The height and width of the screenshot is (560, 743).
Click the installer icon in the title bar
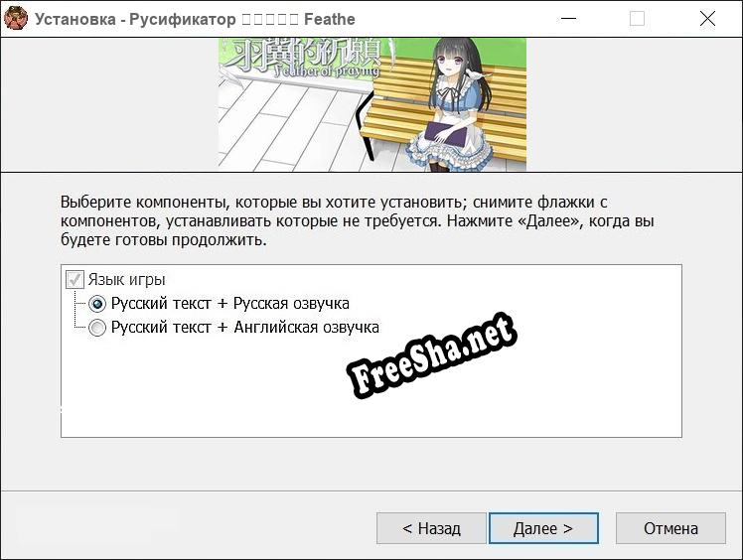[16, 19]
